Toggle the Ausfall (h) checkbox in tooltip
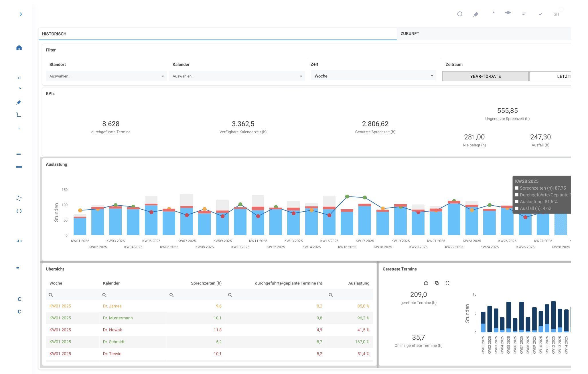The width and height of the screenshot is (588, 374). [x=517, y=208]
